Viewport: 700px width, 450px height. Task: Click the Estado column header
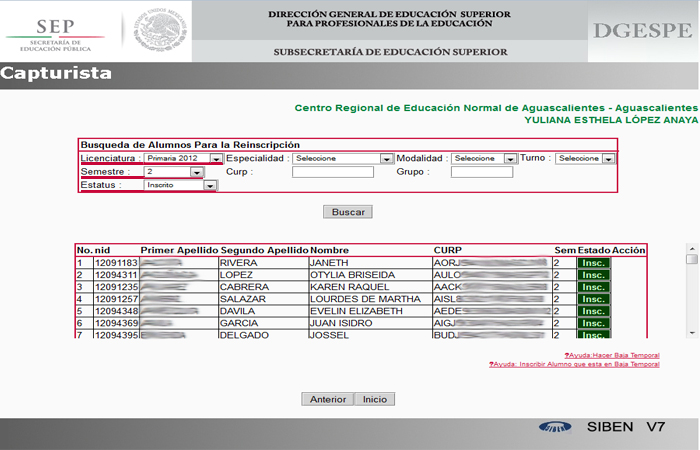593,250
